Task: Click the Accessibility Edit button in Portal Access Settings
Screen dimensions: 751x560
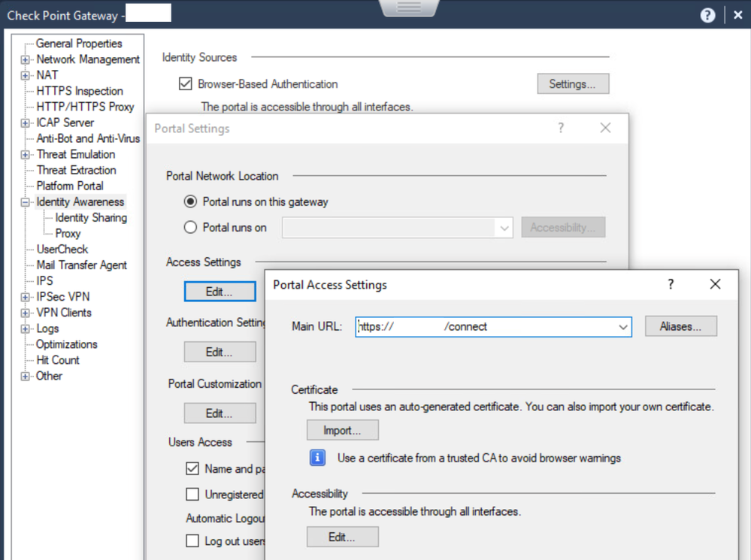Action: pyautogui.click(x=343, y=537)
